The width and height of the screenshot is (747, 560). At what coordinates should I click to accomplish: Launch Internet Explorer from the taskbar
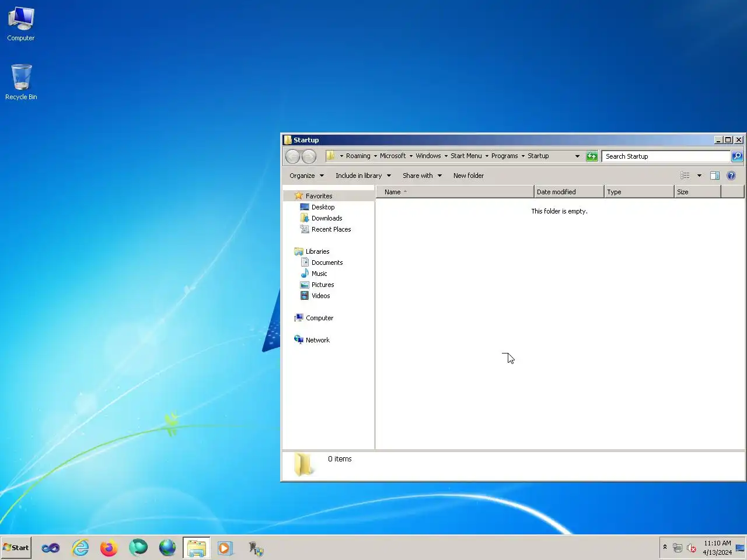tap(80, 548)
